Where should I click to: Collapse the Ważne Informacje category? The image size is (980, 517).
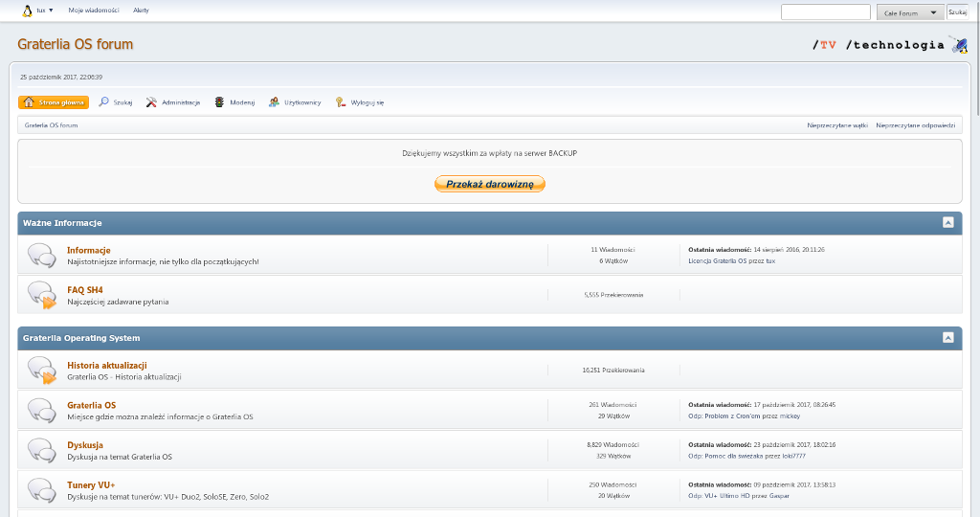click(948, 222)
